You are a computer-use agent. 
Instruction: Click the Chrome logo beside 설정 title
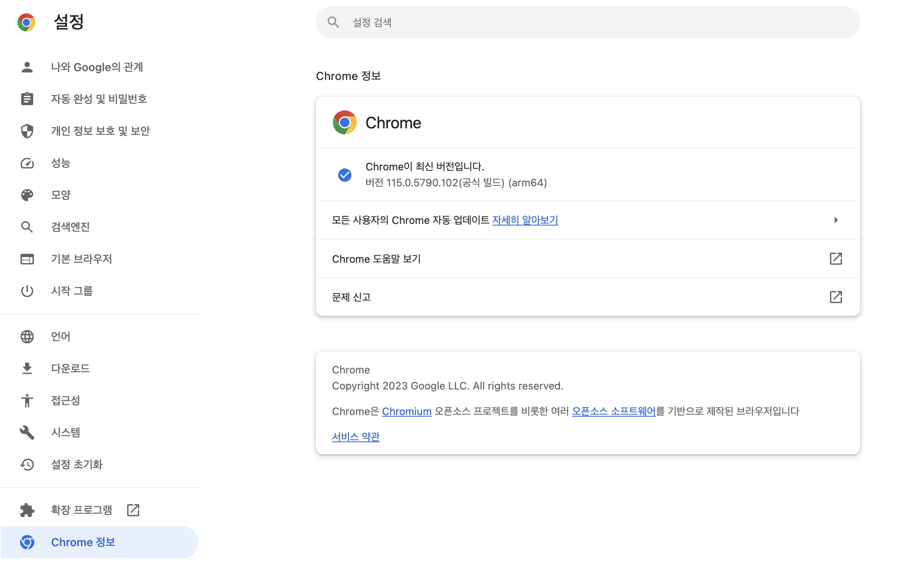(26, 22)
